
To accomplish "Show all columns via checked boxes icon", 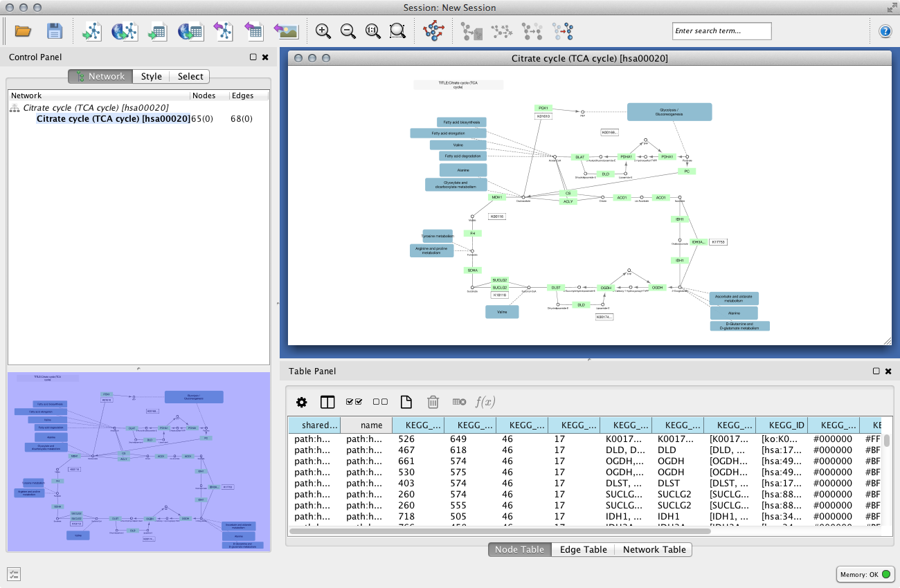I will pyautogui.click(x=354, y=402).
